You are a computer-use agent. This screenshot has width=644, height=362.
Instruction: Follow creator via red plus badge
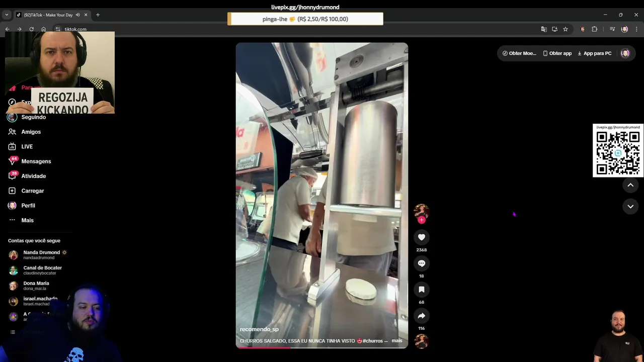[422, 220]
